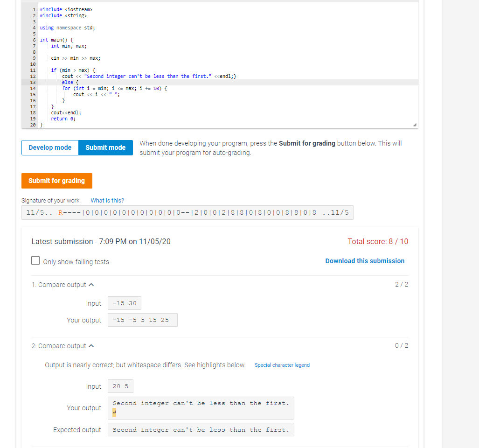Enable the "Only show failing tests" checkbox
This screenshot has height=448, width=479.
click(x=35, y=260)
